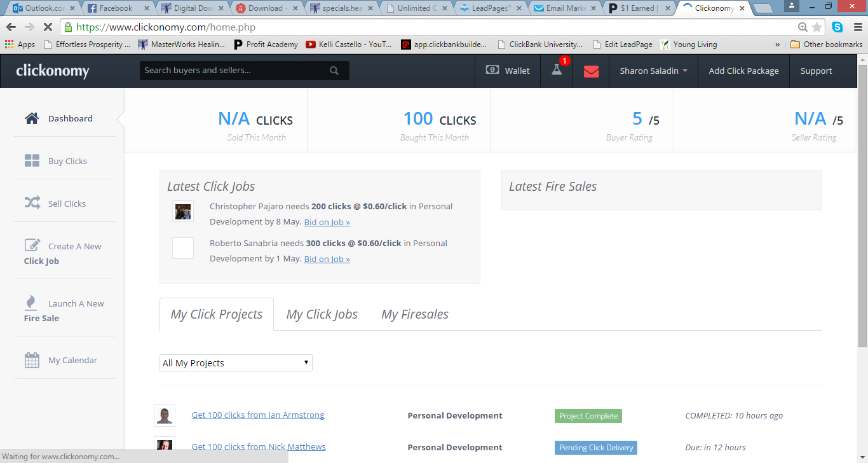Click the browser back arrow
This screenshot has width=868, height=463.
tap(11, 27)
